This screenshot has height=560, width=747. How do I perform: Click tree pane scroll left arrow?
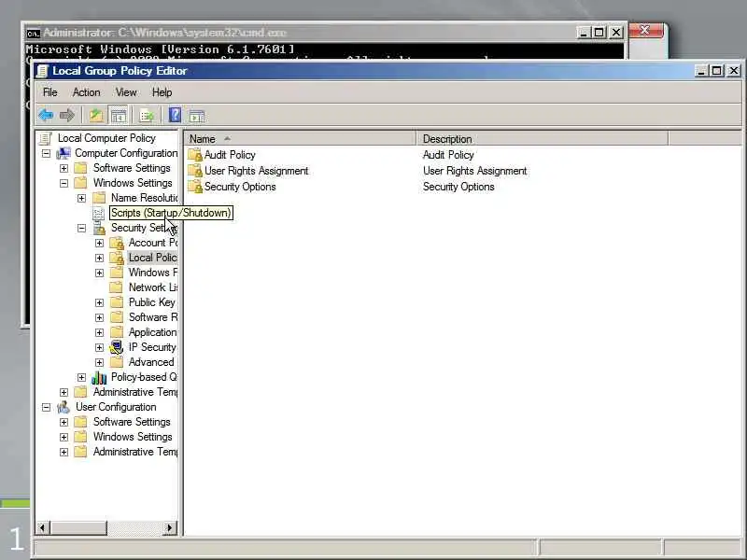click(x=42, y=527)
